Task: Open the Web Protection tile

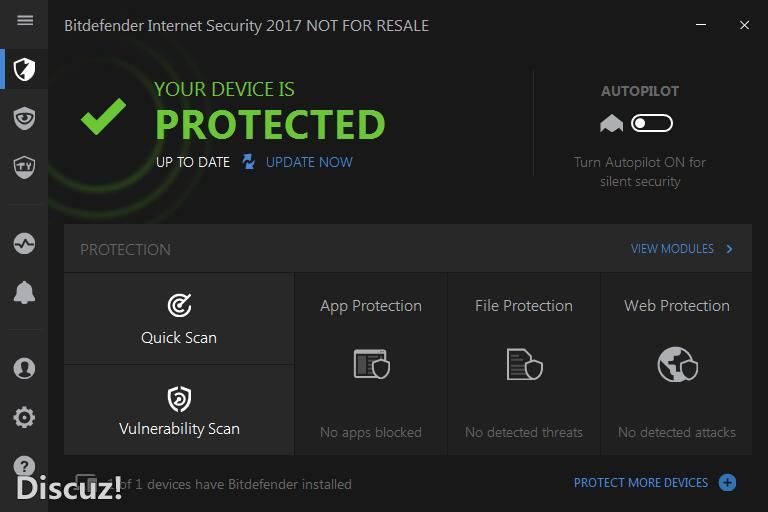Action: pos(677,364)
